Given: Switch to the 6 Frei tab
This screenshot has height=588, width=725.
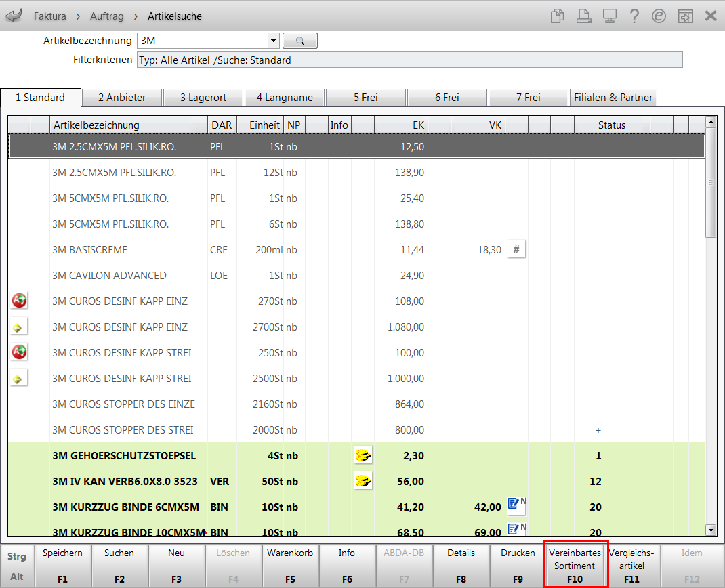Looking at the screenshot, I should [x=447, y=98].
